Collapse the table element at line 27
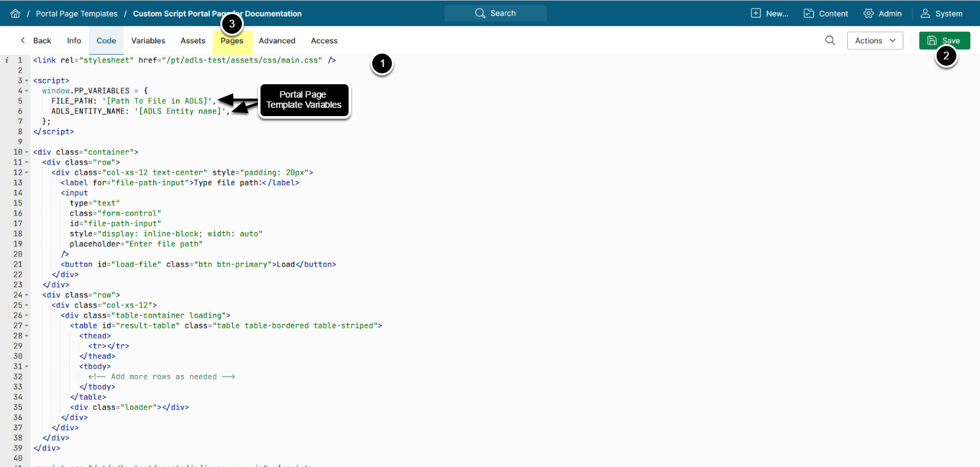980x467 pixels. coord(26,326)
